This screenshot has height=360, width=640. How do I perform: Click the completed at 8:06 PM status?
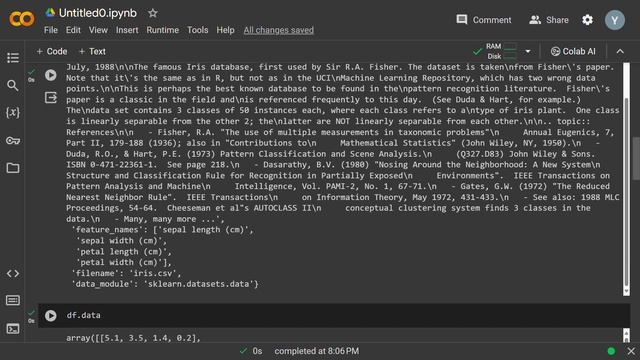coord(316,351)
